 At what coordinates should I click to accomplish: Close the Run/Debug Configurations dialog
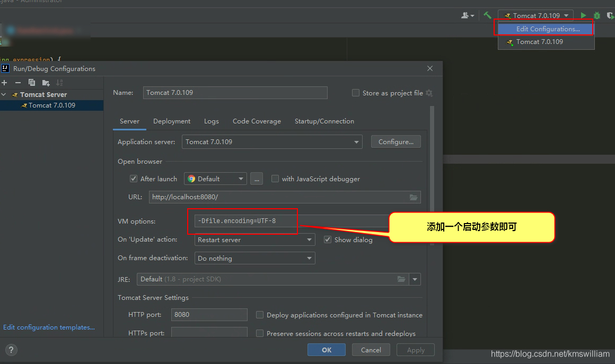click(x=430, y=68)
